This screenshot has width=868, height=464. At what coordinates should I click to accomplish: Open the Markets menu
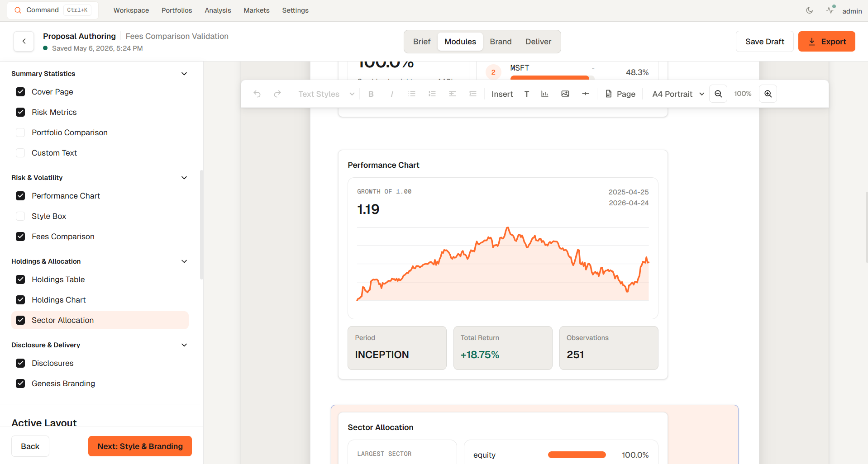[257, 10]
